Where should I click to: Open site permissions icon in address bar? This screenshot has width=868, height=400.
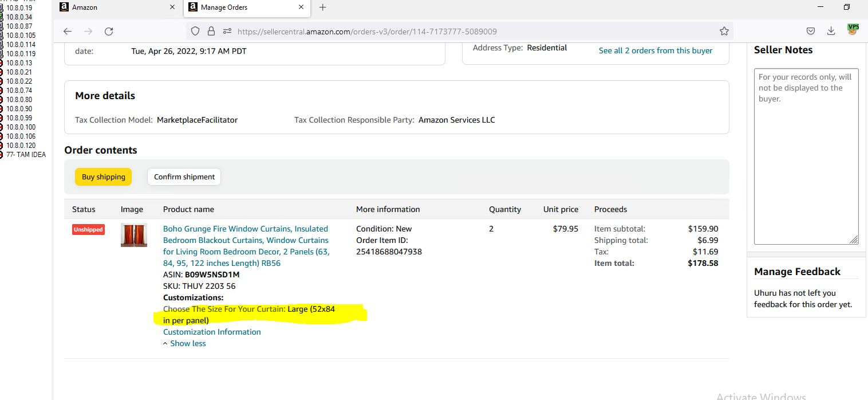(227, 31)
